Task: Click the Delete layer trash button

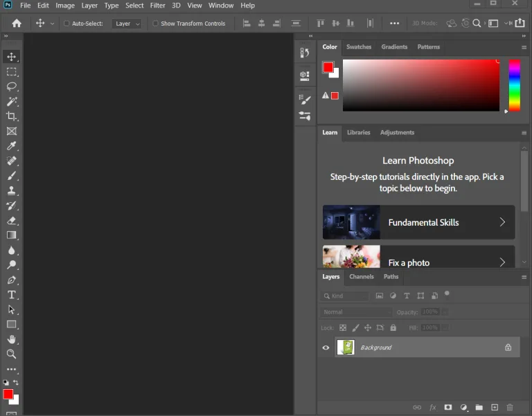Action: click(510, 407)
